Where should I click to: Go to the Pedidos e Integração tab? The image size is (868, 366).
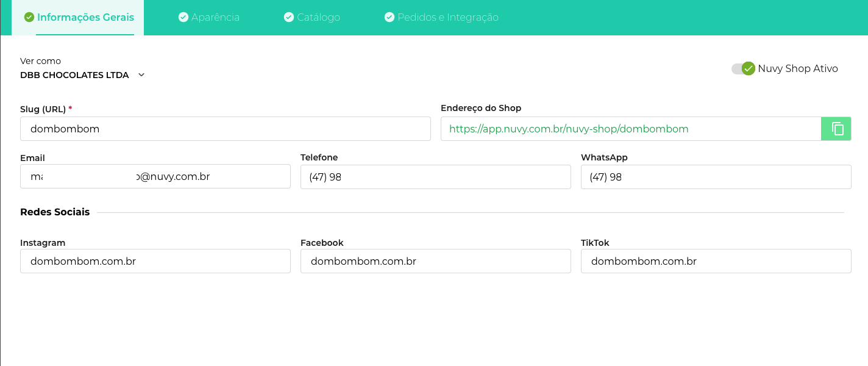click(447, 17)
